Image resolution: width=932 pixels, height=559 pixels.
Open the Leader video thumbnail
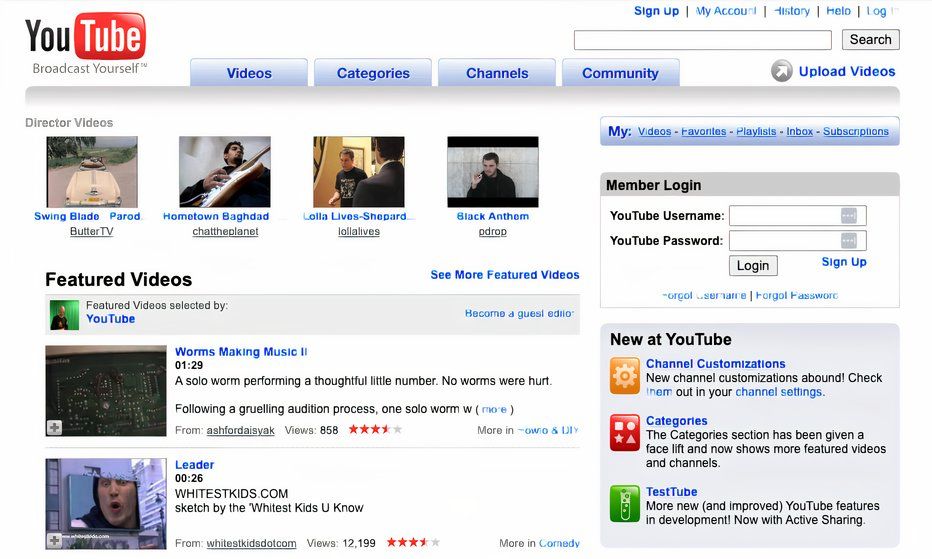(x=106, y=504)
